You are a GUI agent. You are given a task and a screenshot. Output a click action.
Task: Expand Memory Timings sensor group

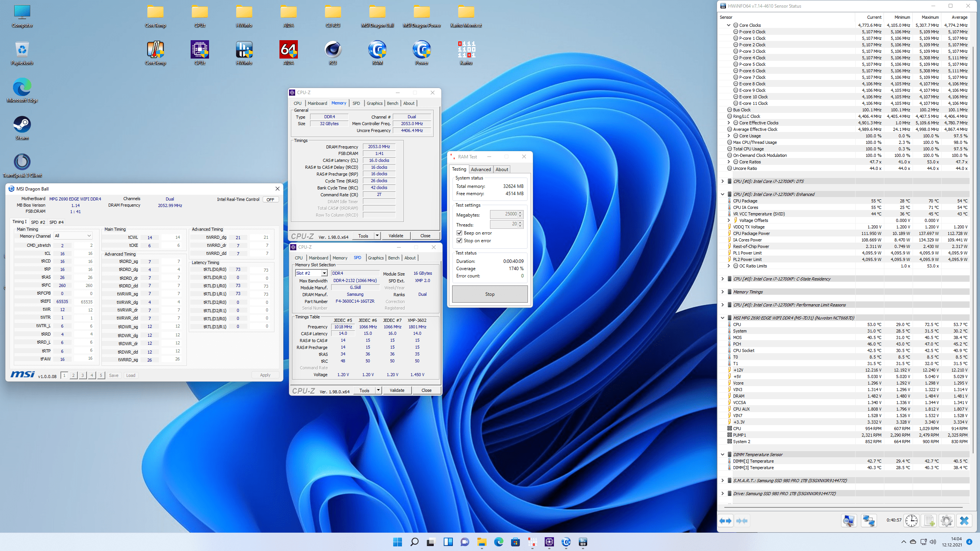722,292
